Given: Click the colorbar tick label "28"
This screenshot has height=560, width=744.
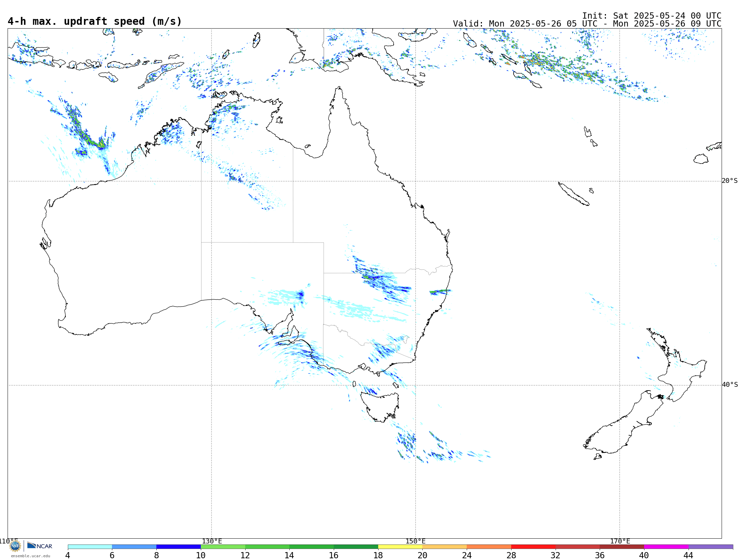Looking at the screenshot, I should point(511,556).
